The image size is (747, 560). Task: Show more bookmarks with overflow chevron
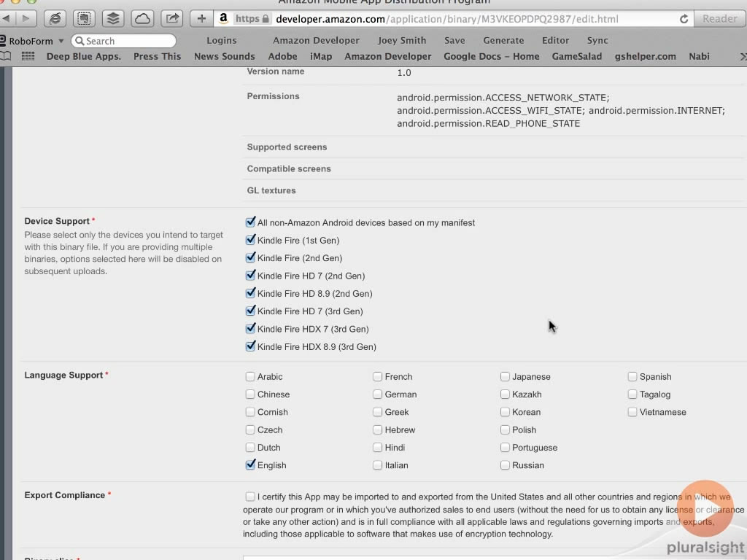742,57
